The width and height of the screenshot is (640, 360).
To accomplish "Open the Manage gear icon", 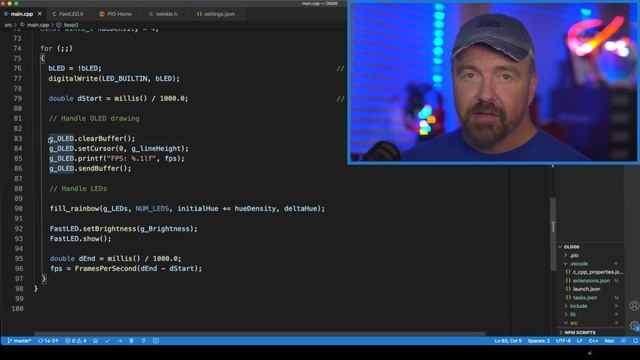I will click(634, 325).
